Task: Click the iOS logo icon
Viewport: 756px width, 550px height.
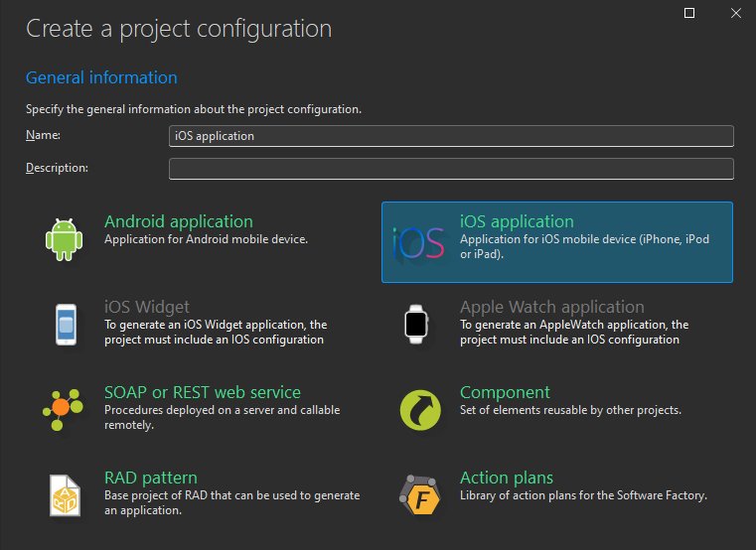Action: pyautogui.click(x=418, y=243)
